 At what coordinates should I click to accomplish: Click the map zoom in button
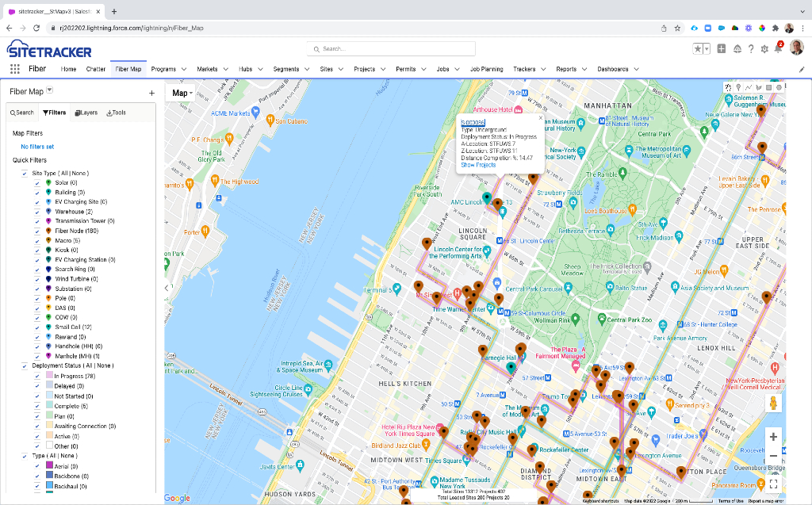pyautogui.click(x=773, y=437)
